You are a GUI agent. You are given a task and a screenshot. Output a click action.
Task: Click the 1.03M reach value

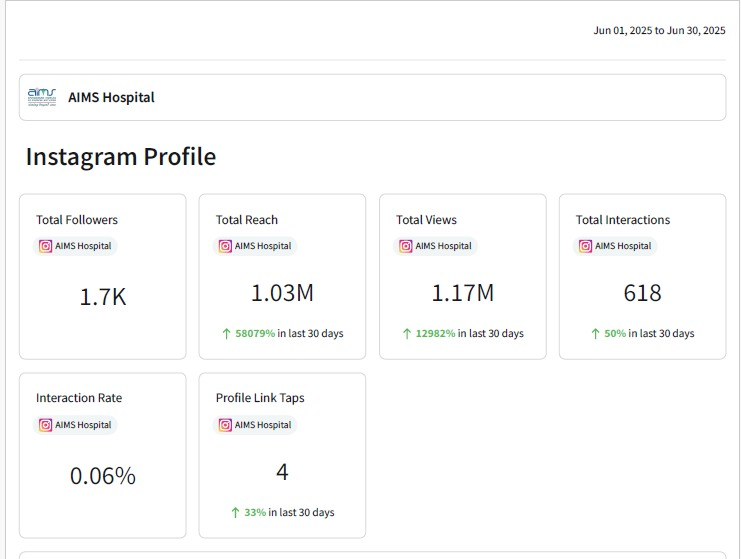[282, 293]
